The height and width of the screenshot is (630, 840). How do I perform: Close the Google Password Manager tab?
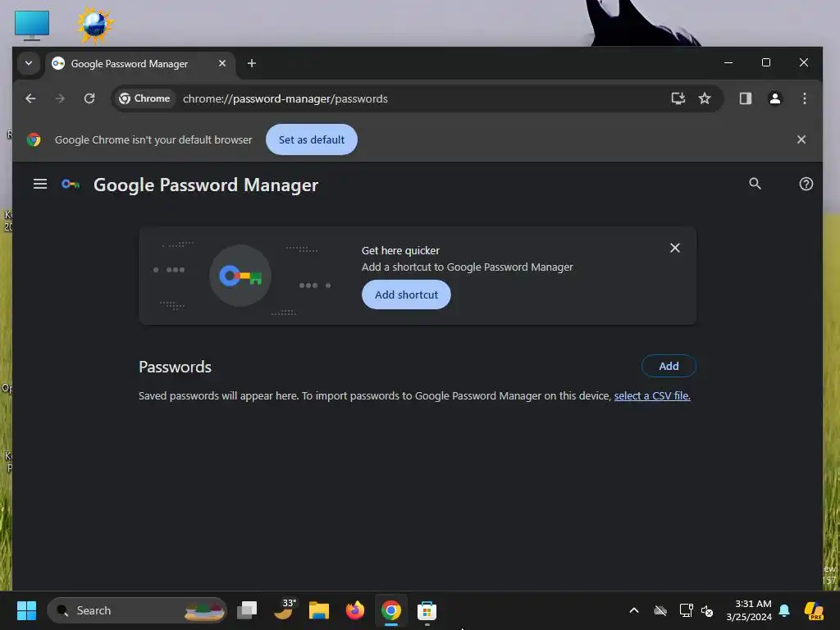pyautogui.click(x=221, y=63)
